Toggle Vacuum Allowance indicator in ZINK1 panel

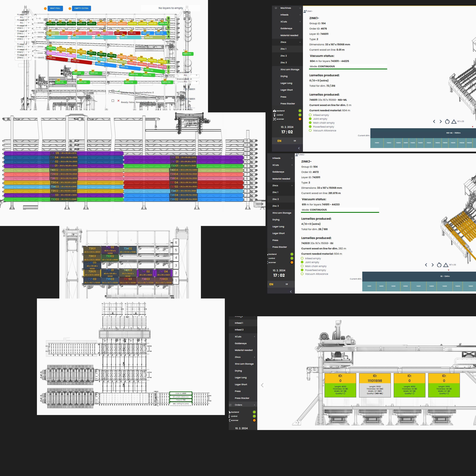pos(310,131)
